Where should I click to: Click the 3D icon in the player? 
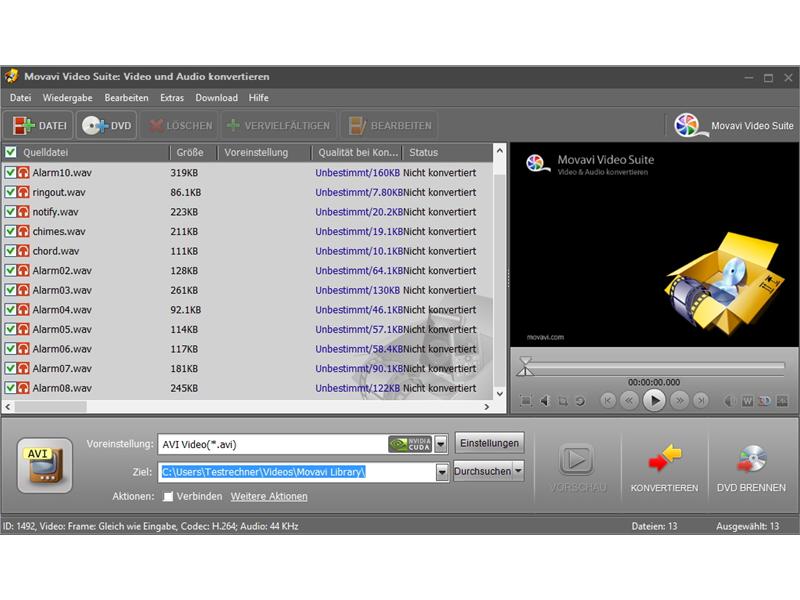(765, 401)
